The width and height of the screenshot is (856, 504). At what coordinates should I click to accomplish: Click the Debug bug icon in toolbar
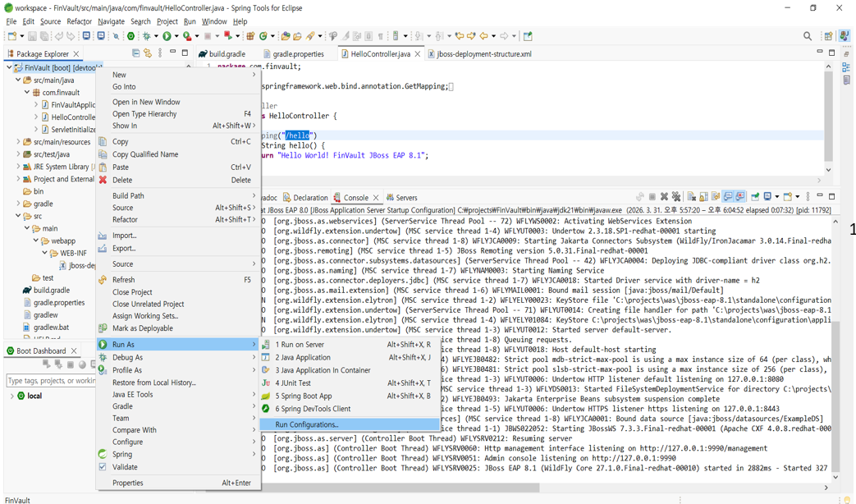click(x=146, y=36)
